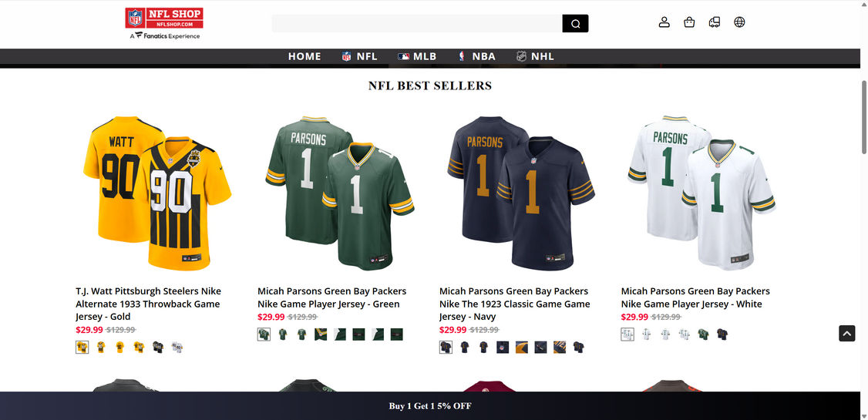The width and height of the screenshot is (868, 420).
Task: Open the NBA navigation item
Action: pyautogui.click(x=476, y=56)
